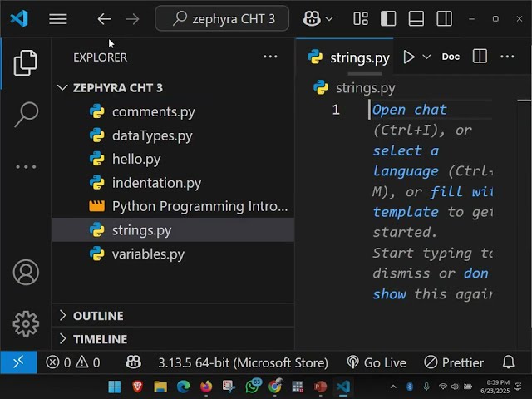Open problems view from errors and warnings count
Screen dimensions: 532x399
click(x=73, y=362)
